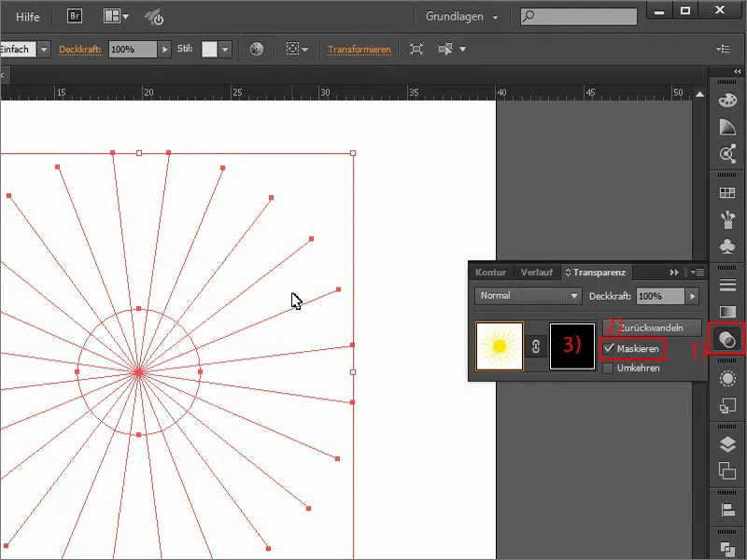Open the Layers panel dock icon
747x560 pixels.
727,444
